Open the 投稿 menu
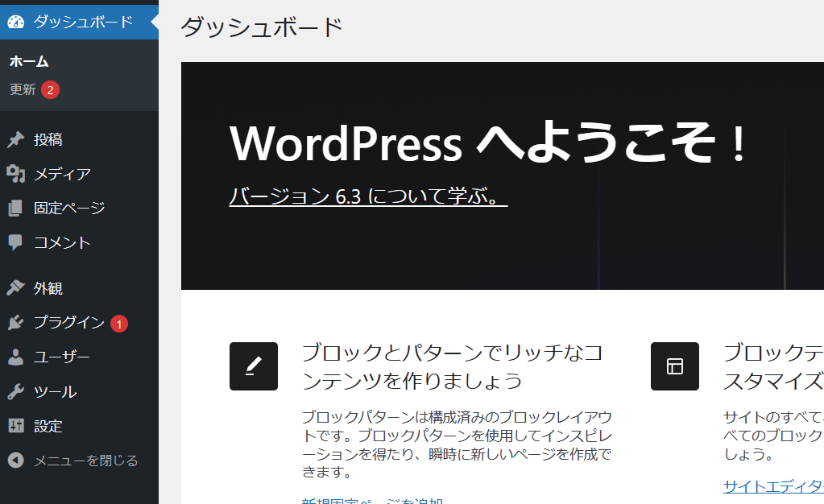 click(80, 139)
